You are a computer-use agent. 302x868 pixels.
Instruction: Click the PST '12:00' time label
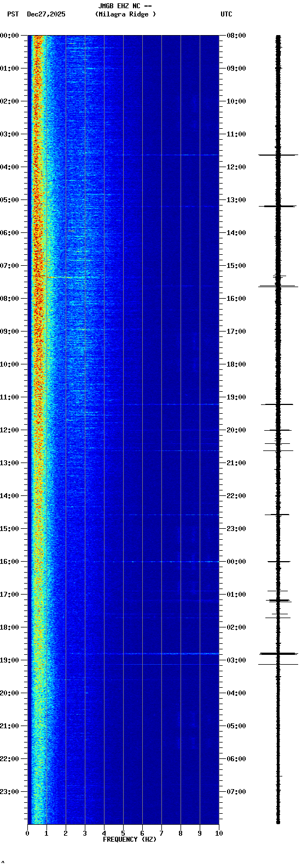[x=9, y=430]
